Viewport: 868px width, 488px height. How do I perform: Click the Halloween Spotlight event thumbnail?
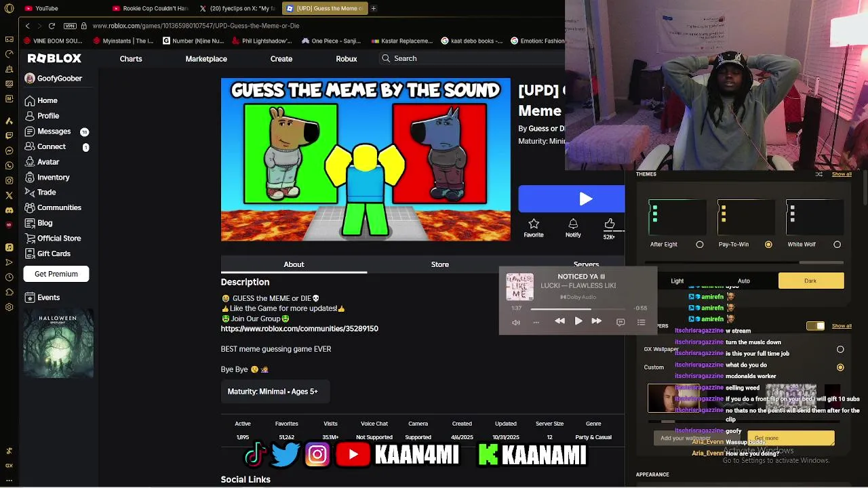point(58,344)
